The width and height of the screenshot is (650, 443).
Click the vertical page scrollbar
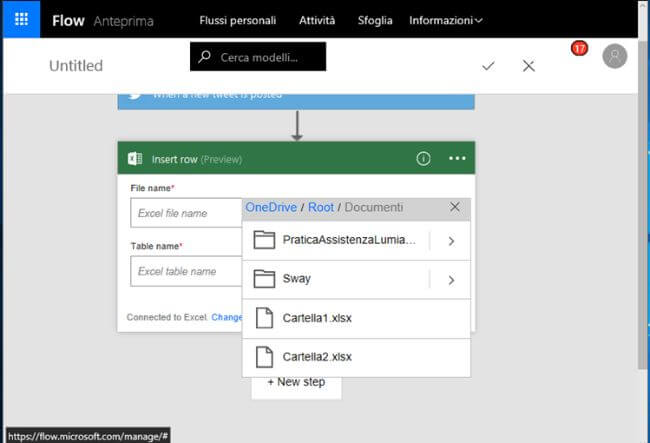pos(643,203)
